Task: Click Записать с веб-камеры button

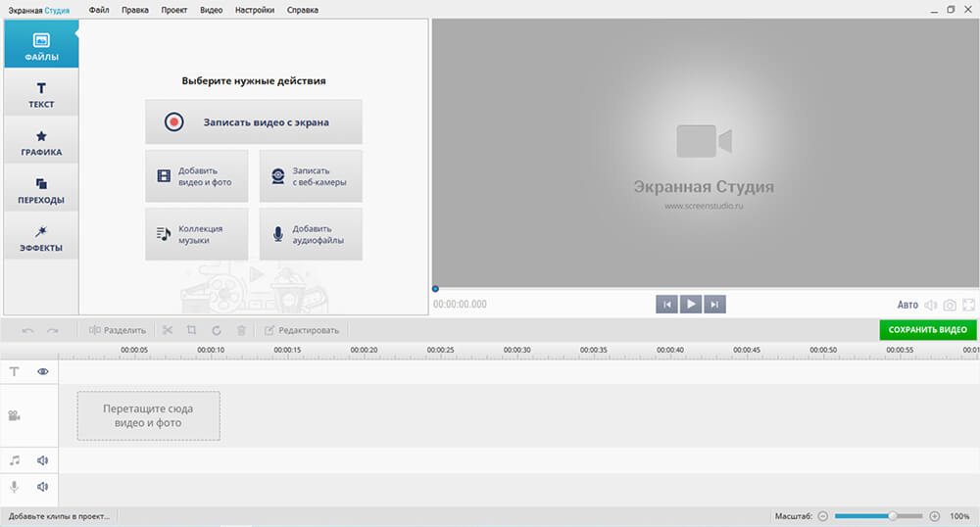Action: point(311,176)
